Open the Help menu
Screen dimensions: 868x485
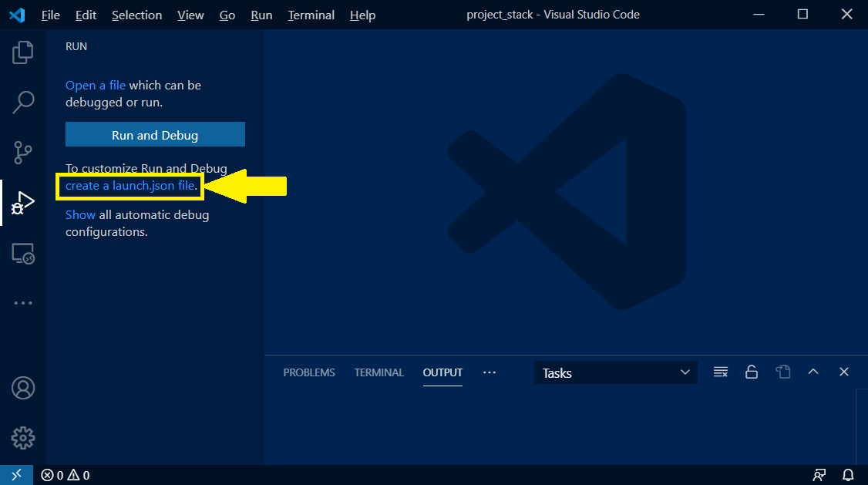coord(362,15)
